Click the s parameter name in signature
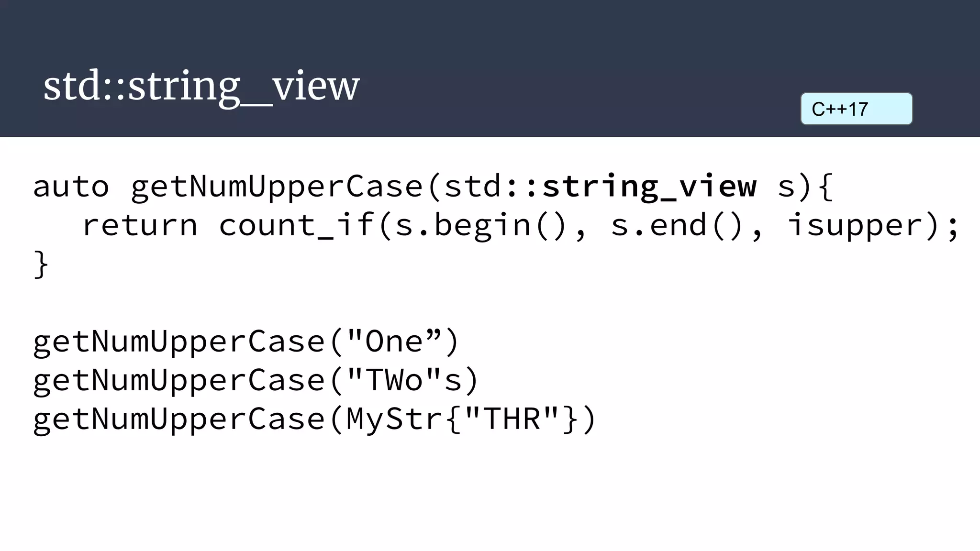Screen dimensions: 980x551 786,187
